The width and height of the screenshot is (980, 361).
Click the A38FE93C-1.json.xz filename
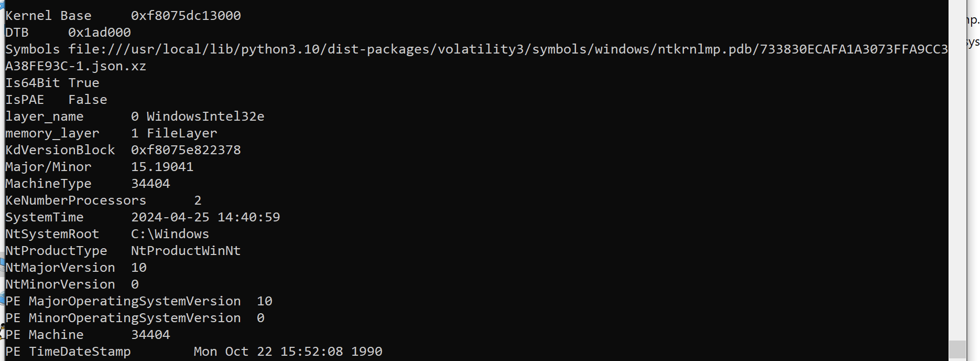coord(76,66)
